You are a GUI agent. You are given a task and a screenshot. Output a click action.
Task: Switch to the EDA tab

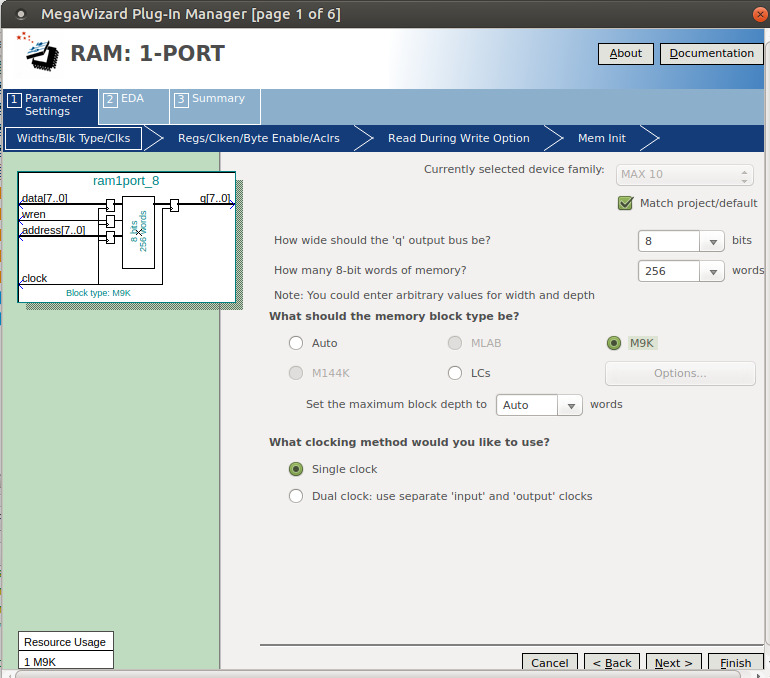click(133, 105)
